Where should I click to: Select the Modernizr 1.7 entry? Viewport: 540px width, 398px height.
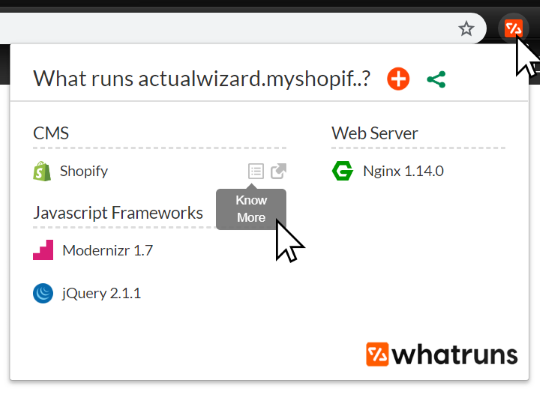[107, 251]
